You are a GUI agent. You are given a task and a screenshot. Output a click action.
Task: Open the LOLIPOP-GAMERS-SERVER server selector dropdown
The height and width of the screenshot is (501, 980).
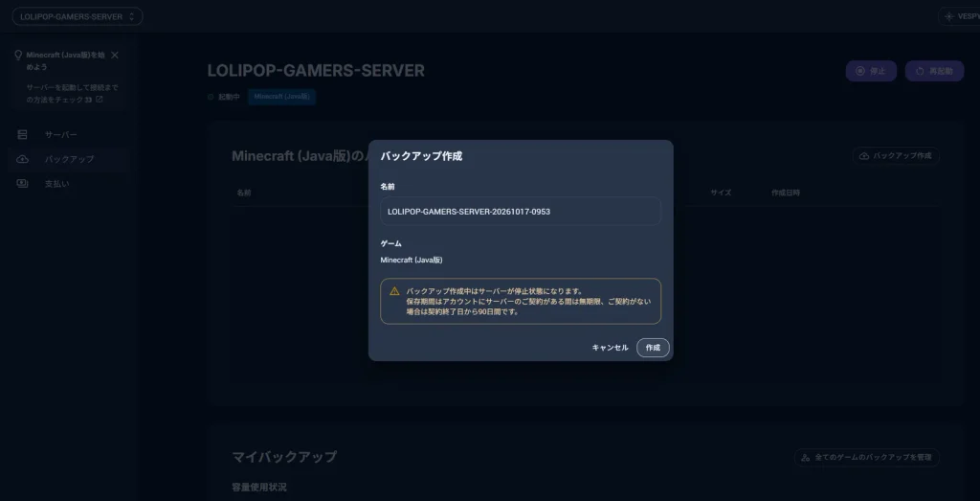pyautogui.click(x=78, y=16)
